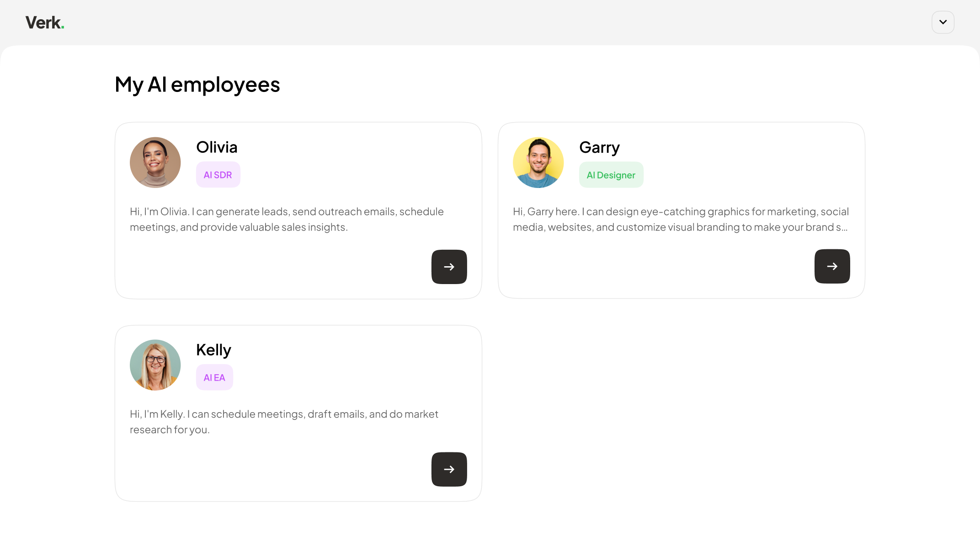This screenshot has height=548, width=980.
Task: Select the AI SDR tag
Action: pos(218,175)
